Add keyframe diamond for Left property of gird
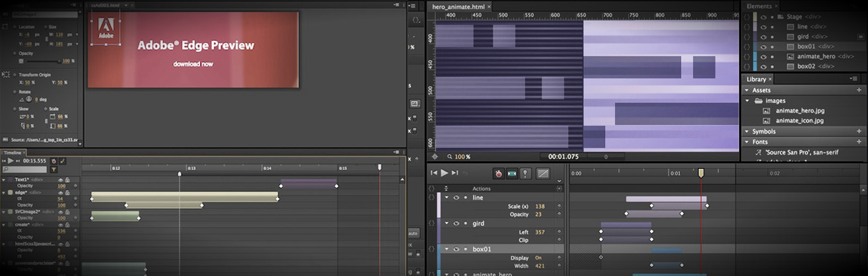This screenshot has width=868, height=276. coord(559,232)
